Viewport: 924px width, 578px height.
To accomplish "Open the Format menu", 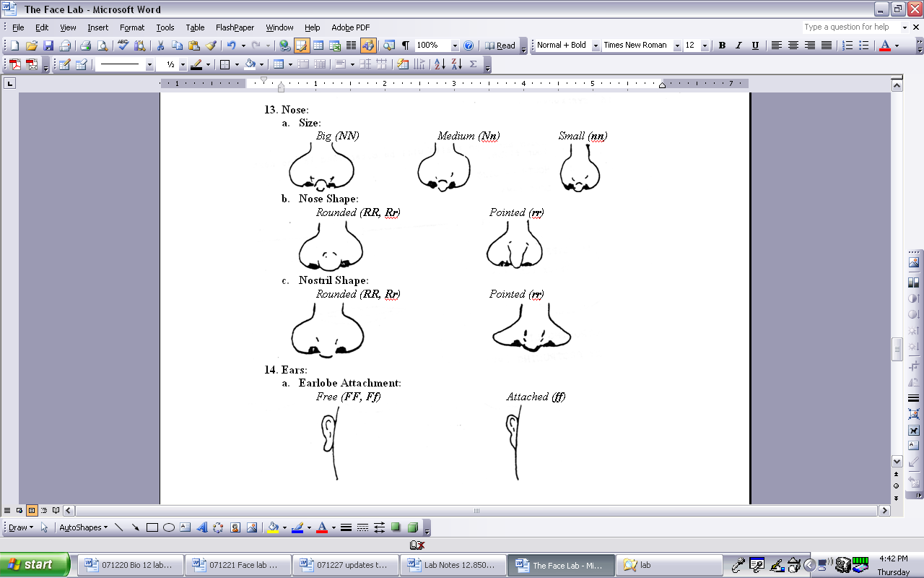I will pyautogui.click(x=132, y=27).
